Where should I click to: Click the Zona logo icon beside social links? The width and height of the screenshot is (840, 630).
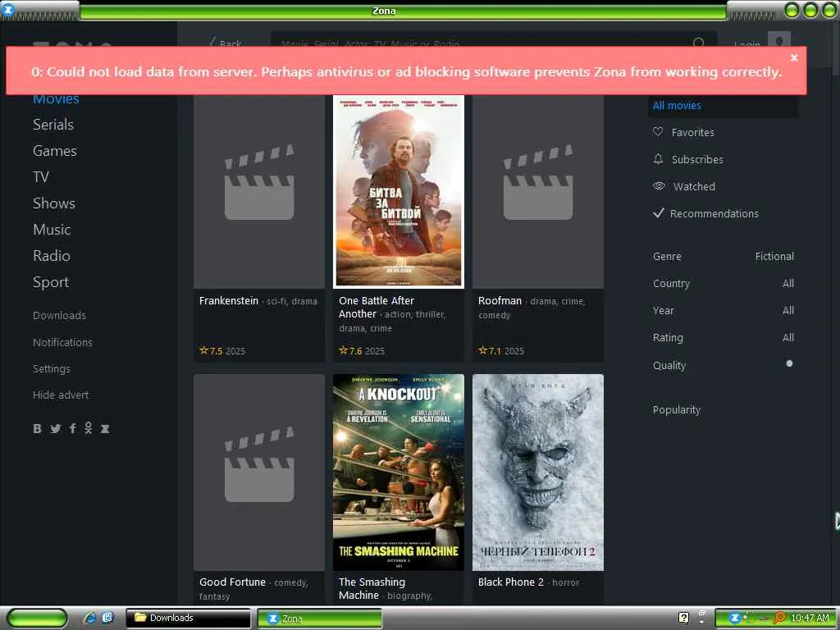click(105, 428)
